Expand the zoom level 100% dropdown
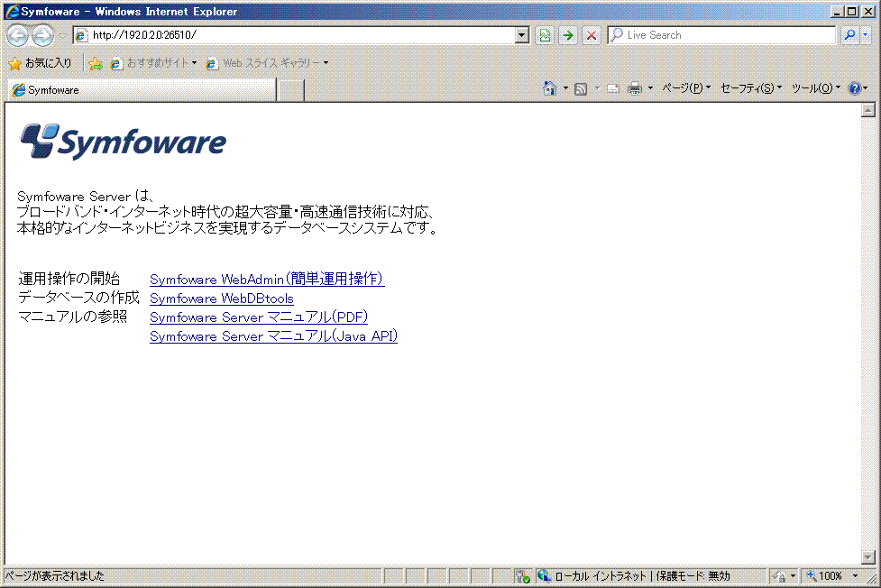 (855, 575)
